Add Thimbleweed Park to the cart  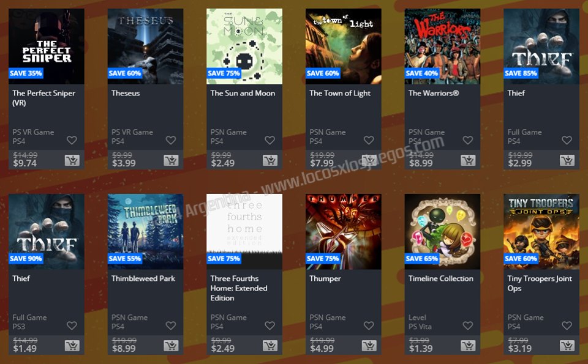tap(171, 346)
